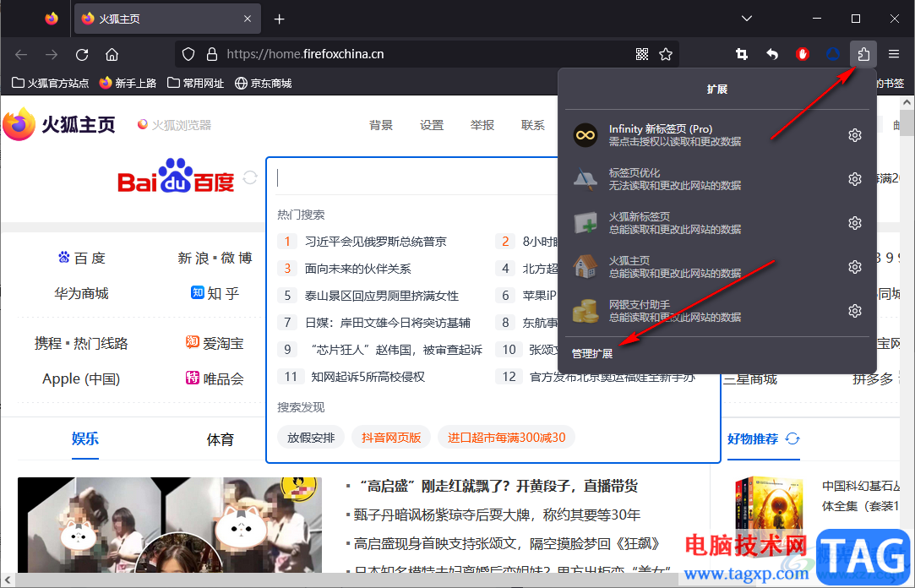The image size is (915, 588).
Task: Open 新手上路 bookmark
Action: pyautogui.click(x=128, y=84)
